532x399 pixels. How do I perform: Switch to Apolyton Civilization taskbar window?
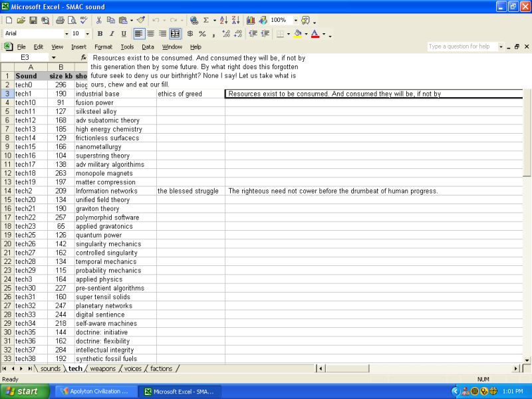tap(94, 391)
